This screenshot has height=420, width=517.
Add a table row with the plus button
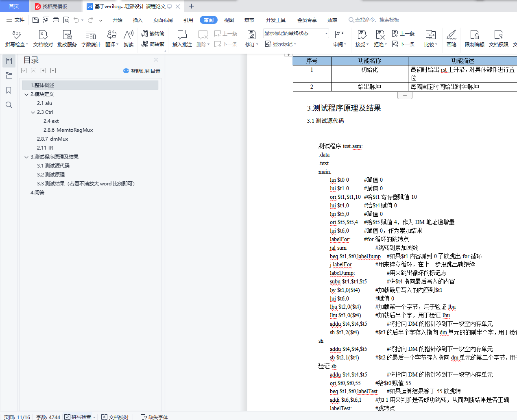405,95
